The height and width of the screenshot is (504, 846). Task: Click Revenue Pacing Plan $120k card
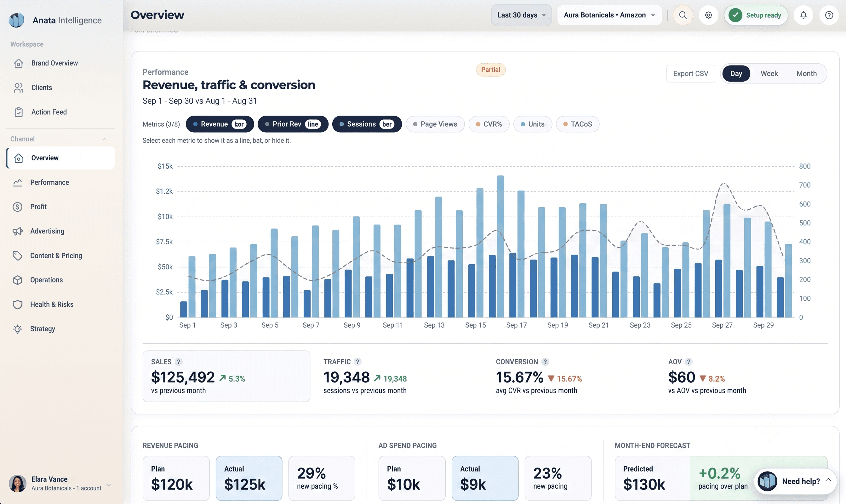(x=176, y=478)
